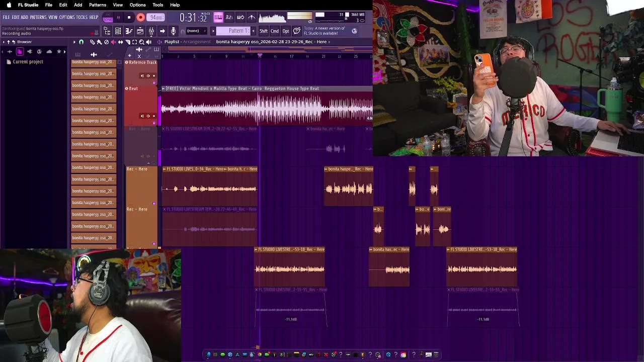
Task: Click the microphone one-click recording icon
Action: [173, 31]
